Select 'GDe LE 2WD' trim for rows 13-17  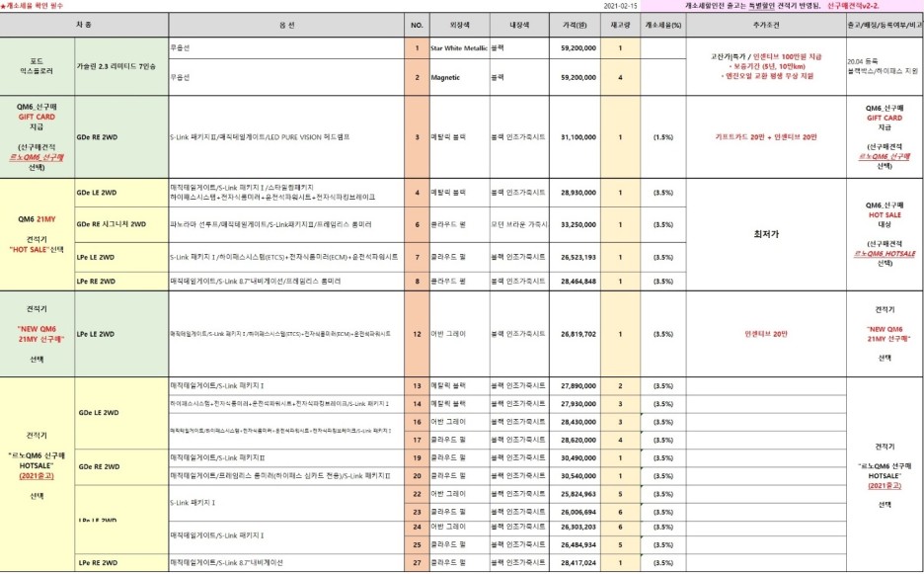tap(121, 413)
